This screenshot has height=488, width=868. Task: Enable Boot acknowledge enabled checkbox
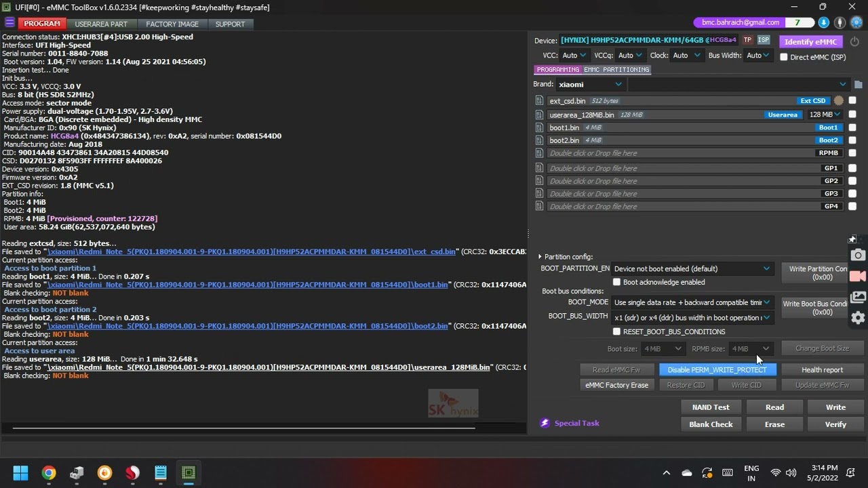point(616,282)
